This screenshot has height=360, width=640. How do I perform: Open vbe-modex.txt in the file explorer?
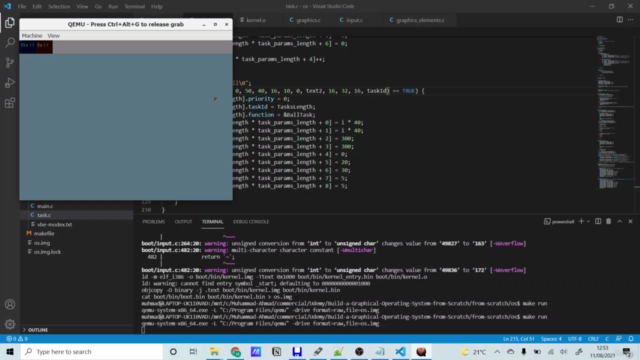(x=54, y=224)
